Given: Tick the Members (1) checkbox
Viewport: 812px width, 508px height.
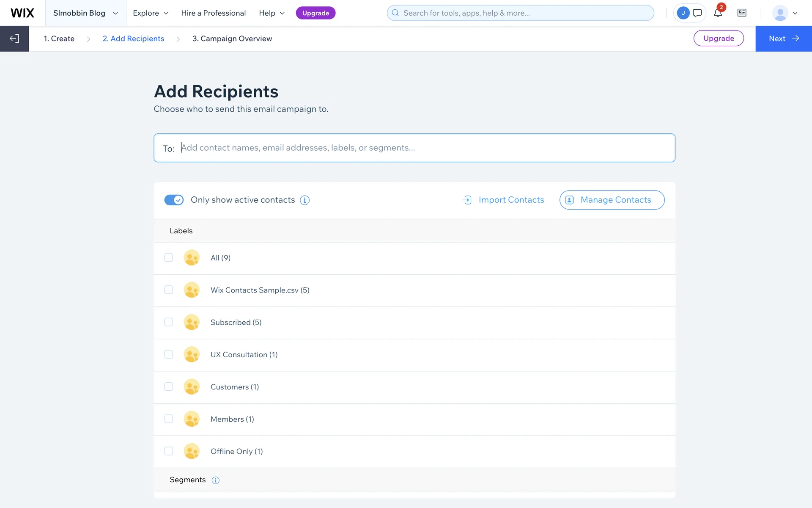Looking at the screenshot, I should (169, 419).
